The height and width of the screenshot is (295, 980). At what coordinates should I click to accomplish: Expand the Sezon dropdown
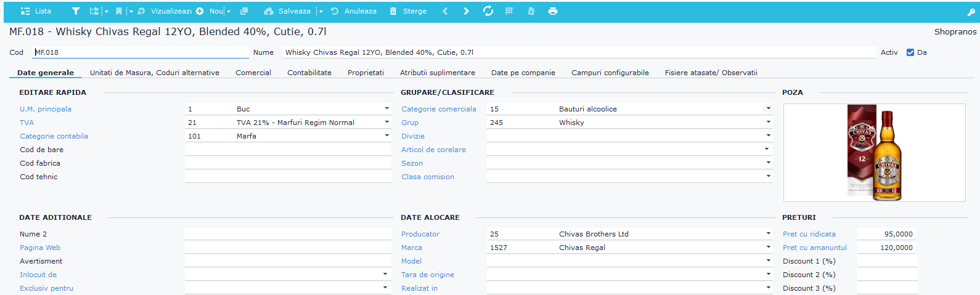[769, 163]
